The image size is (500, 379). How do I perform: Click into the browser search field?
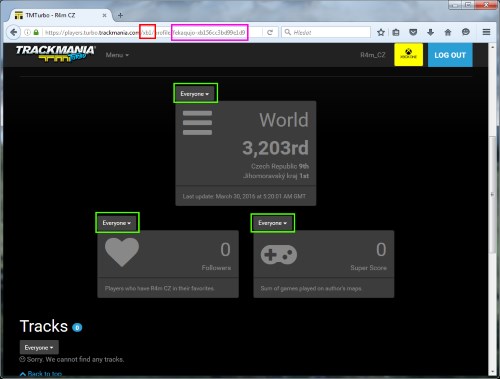pyautogui.click(x=326, y=32)
